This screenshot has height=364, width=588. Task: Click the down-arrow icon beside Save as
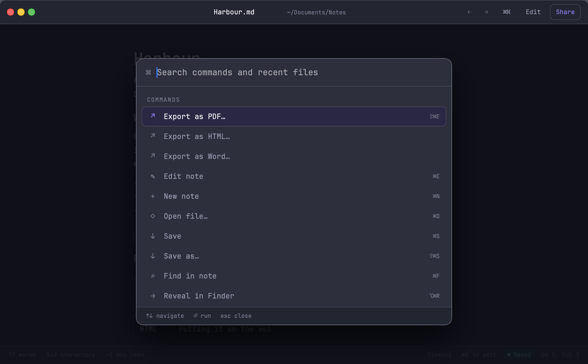click(x=153, y=256)
